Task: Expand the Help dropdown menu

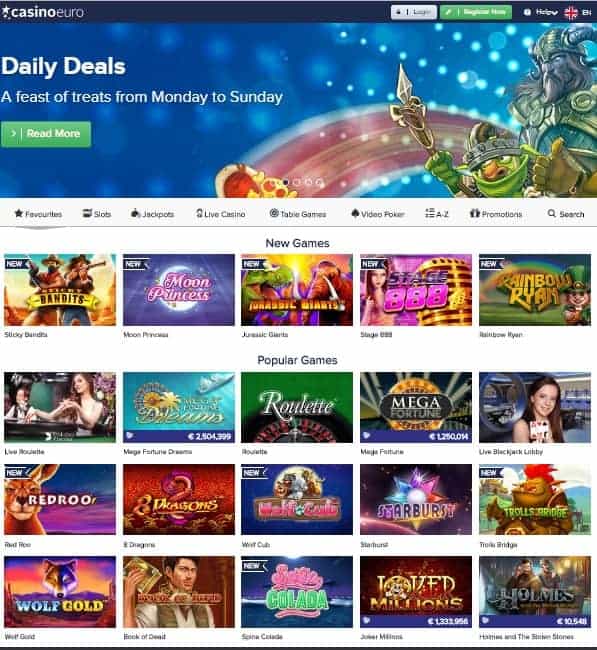Action: coord(541,12)
